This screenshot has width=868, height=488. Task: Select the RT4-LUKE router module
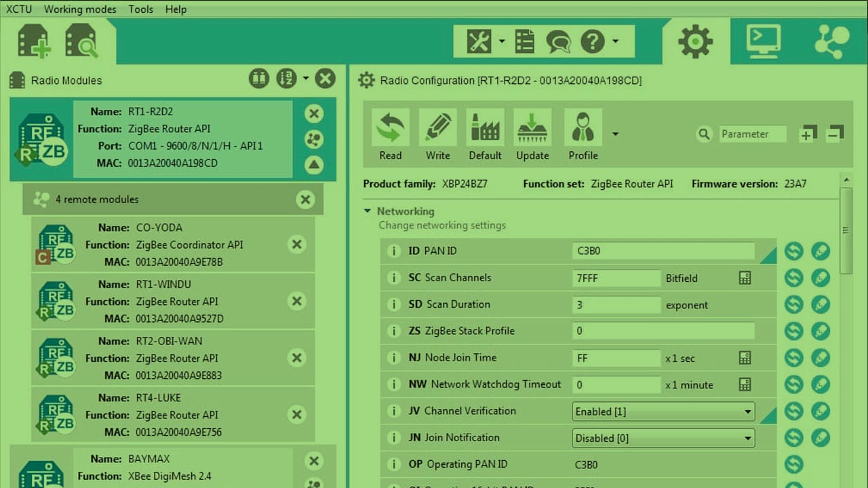click(x=173, y=414)
